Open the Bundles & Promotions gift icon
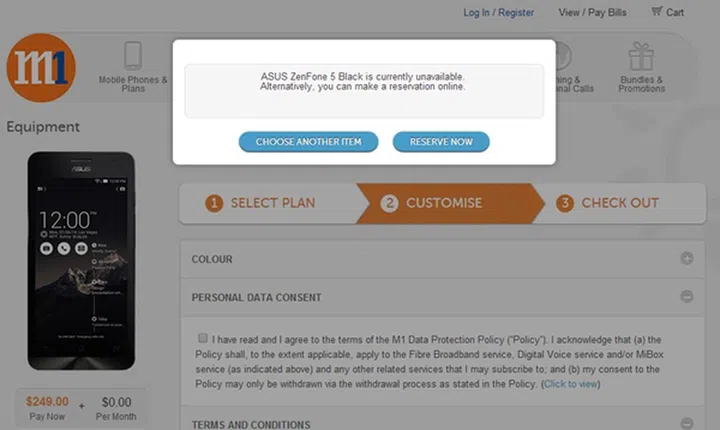The height and width of the screenshot is (430, 720). (x=641, y=57)
